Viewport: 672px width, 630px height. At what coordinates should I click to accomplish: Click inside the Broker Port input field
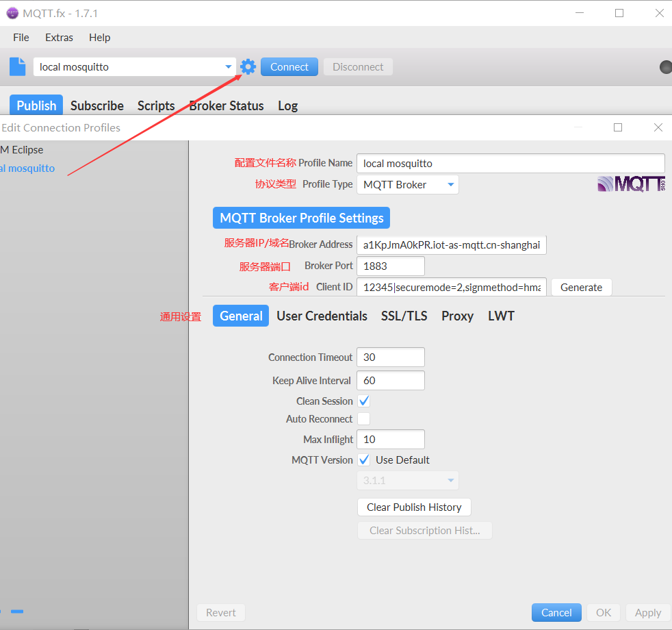coord(390,266)
